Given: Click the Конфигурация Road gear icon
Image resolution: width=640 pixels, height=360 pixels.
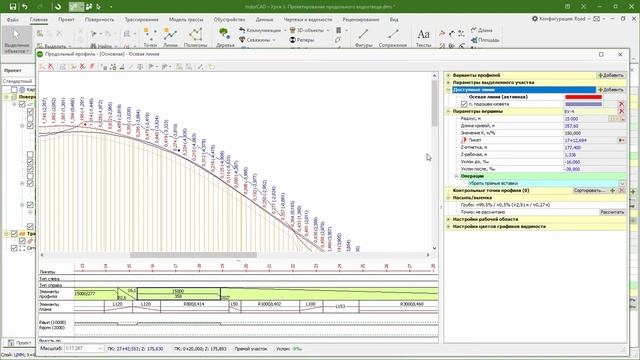Looking at the screenshot, I should click(535, 19).
